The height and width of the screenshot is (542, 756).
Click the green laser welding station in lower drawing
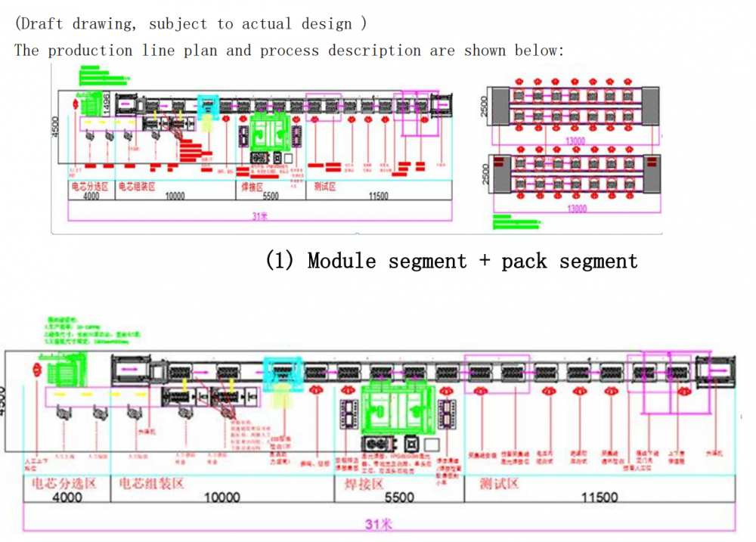coord(397,407)
